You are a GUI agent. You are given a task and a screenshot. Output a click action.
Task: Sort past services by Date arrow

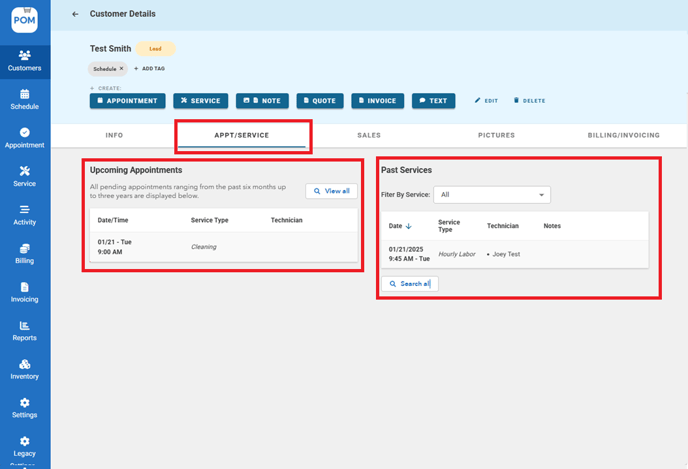coord(409,227)
